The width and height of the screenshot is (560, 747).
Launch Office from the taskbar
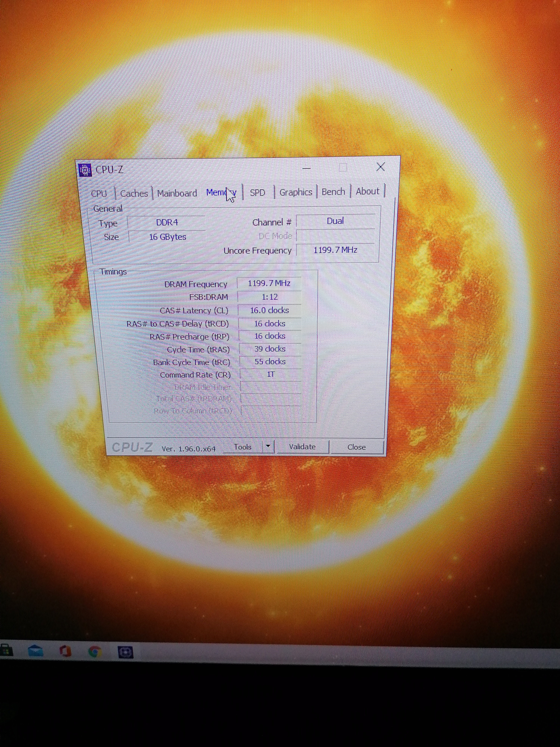[x=65, y=651]
